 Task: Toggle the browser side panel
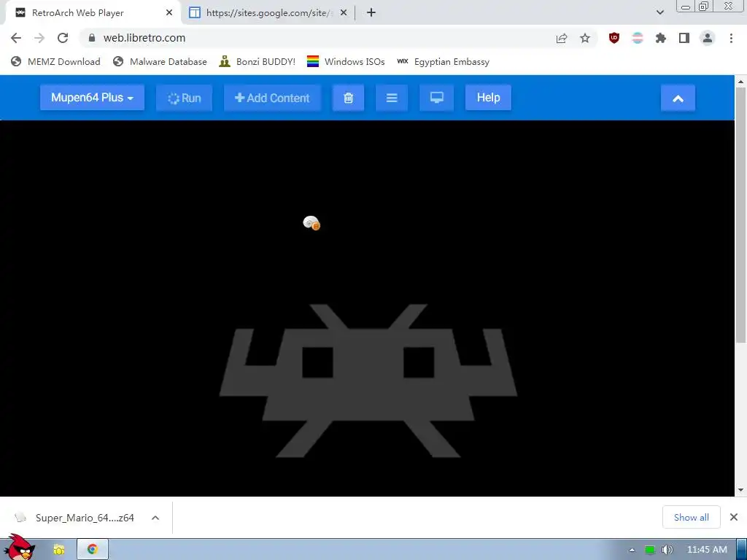(684, 38)
